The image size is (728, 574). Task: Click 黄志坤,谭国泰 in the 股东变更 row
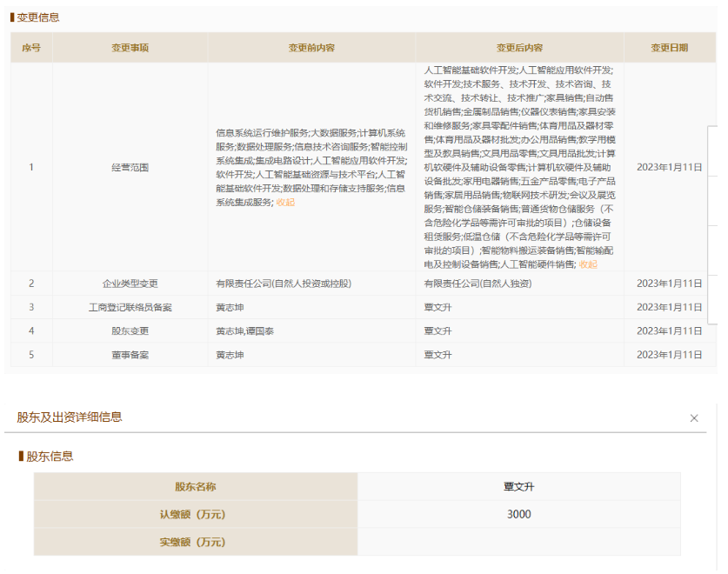[247, 331]
